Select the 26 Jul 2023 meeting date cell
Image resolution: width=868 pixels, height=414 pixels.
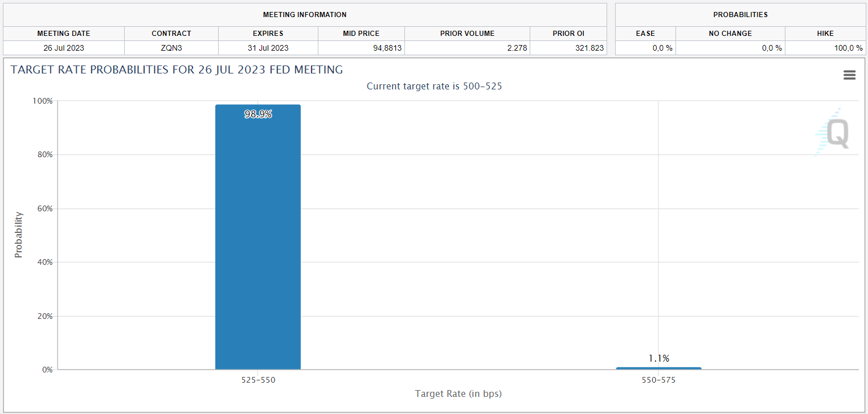pos(64,48)
